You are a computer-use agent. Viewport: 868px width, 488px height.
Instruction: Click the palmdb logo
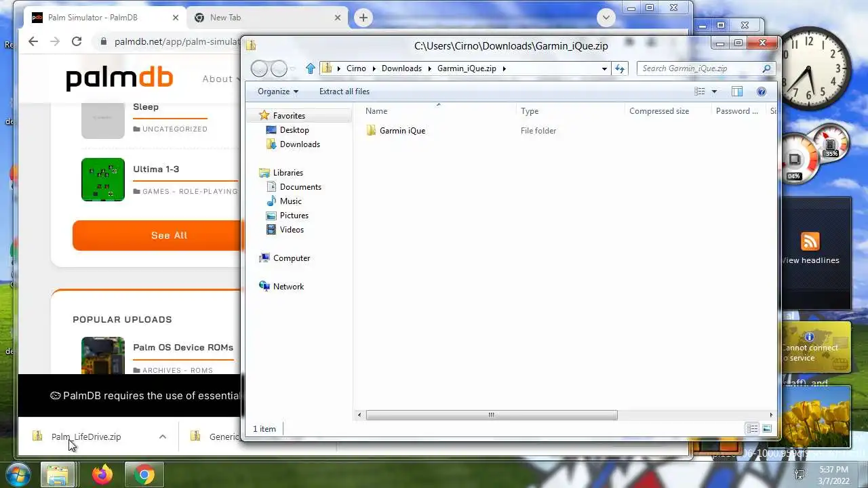[119, 79]
